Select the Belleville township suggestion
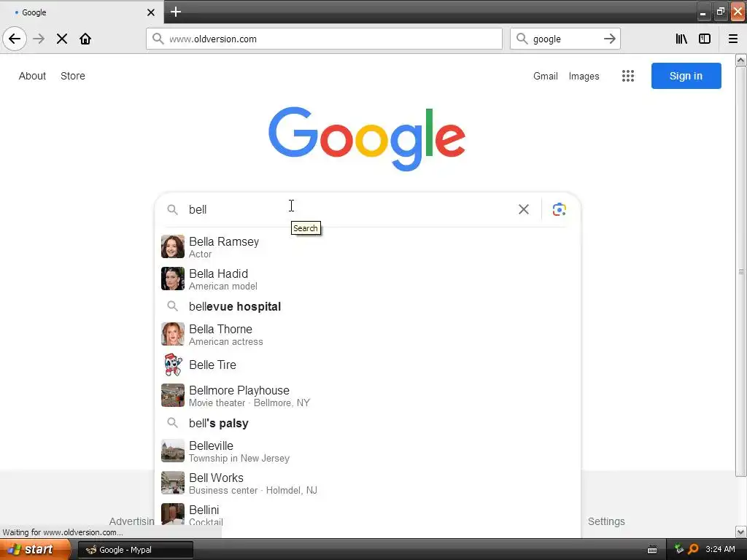Screen dimensions: 747x560 pos(368,451)
